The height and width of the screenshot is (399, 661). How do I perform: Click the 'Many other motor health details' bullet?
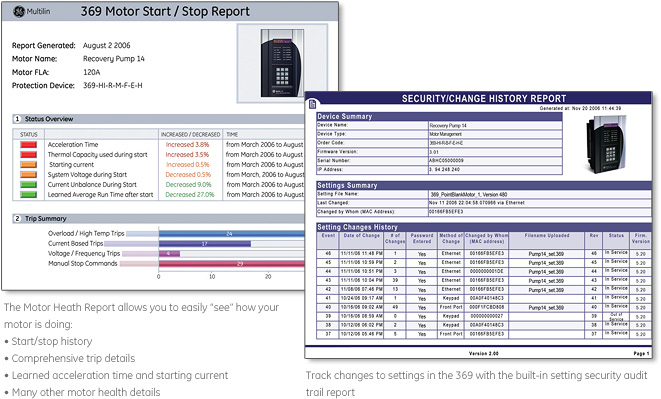[86, 392]
